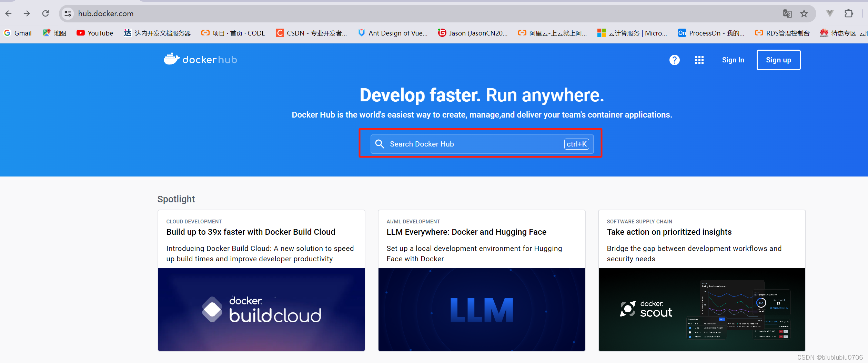The height and width of the screenshot is (363, 868).
Task: Click the Sign up button
Action: 778,60
